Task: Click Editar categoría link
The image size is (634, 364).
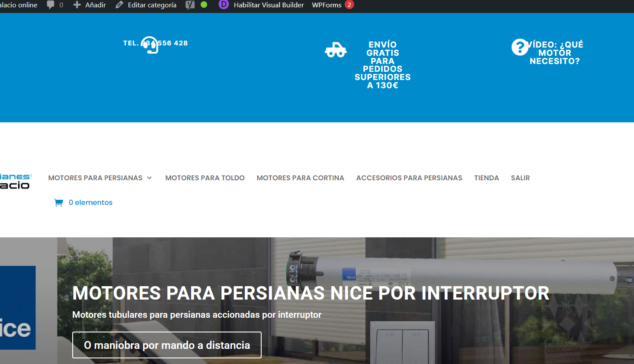Action: tap(152, 5)
